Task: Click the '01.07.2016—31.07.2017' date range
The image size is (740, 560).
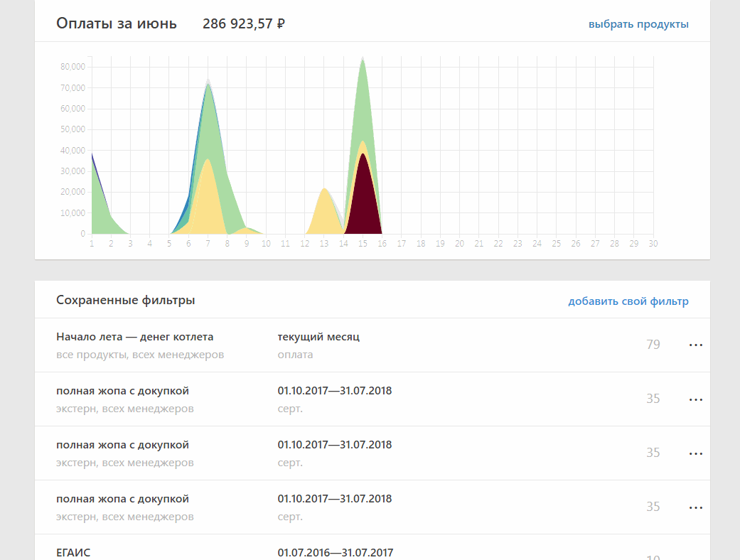Action: 335,552
